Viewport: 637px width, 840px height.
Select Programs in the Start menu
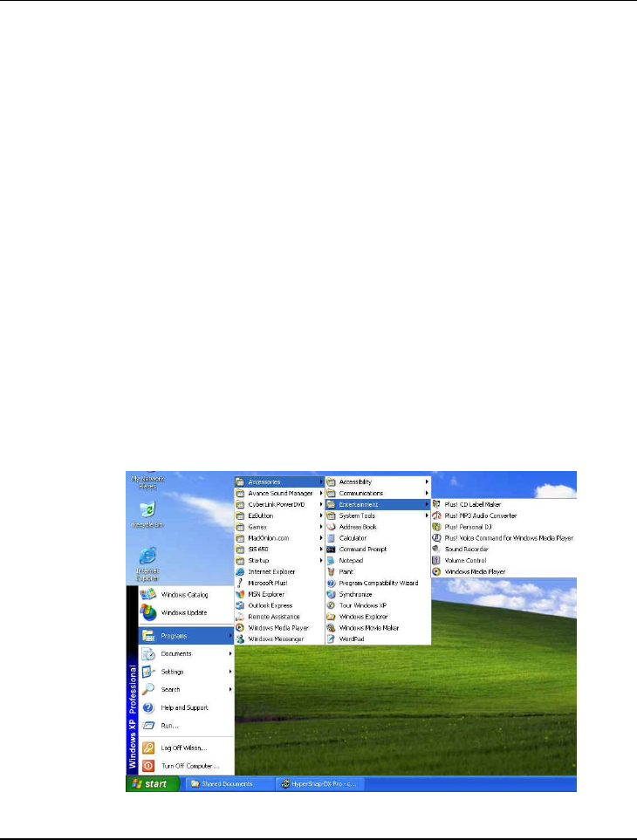point(187,636)
